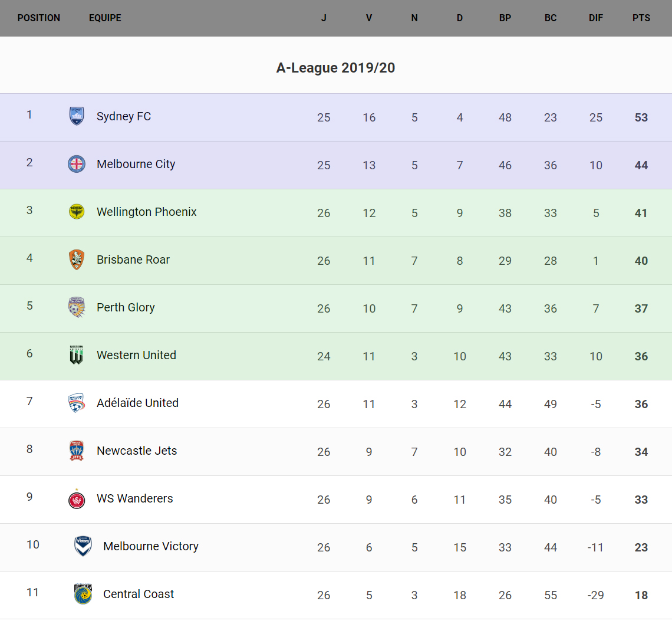Click the Central Coast Mariners logo
This screenshot has height=624, width=672.
83,594
